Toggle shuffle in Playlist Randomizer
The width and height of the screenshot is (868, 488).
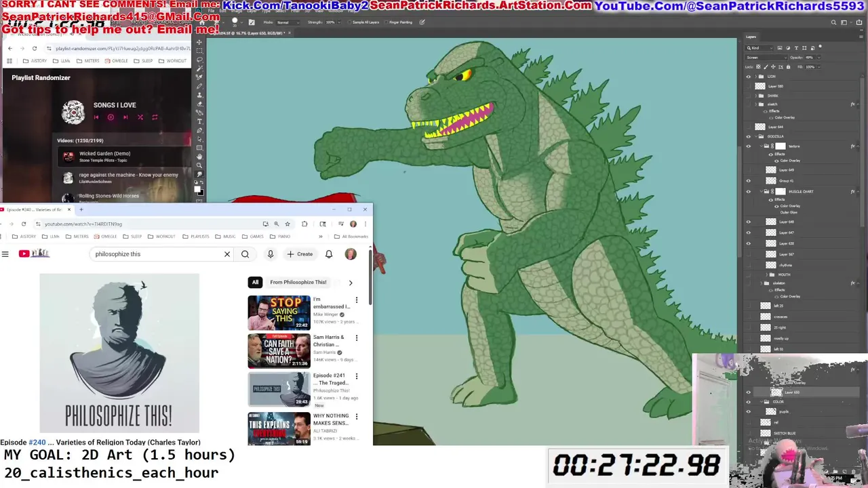(140, 117)
